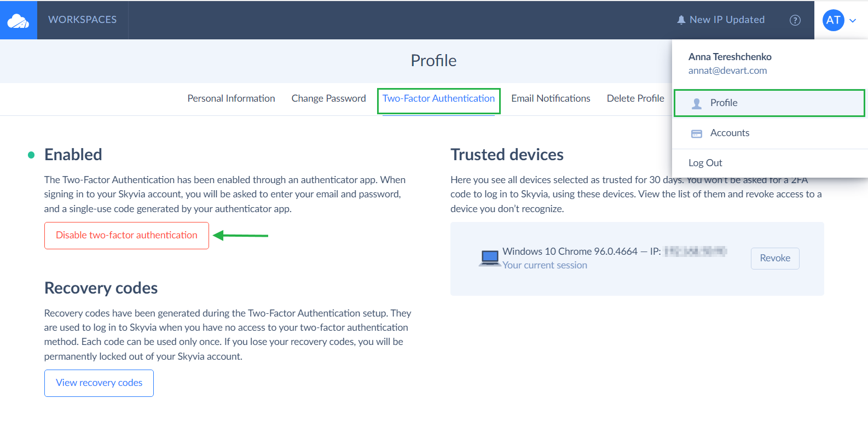The image size is (868, 445).
Task: Open the help question mark icon
Action: tap(795, 20)
